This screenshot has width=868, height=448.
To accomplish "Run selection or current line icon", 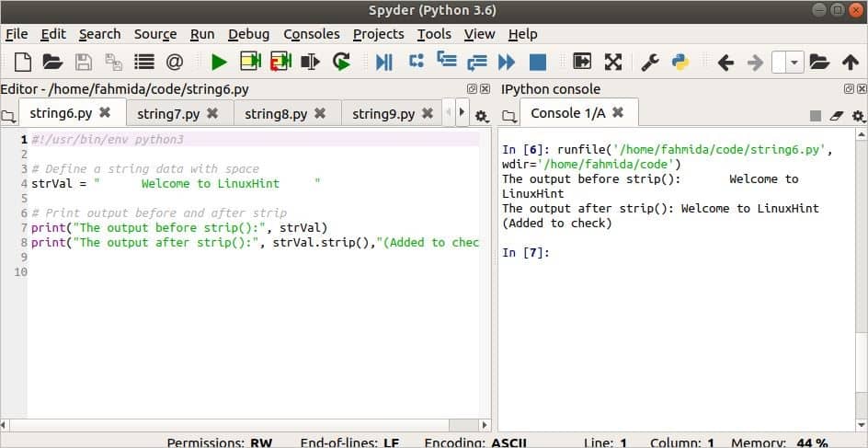I will point(311,62).
